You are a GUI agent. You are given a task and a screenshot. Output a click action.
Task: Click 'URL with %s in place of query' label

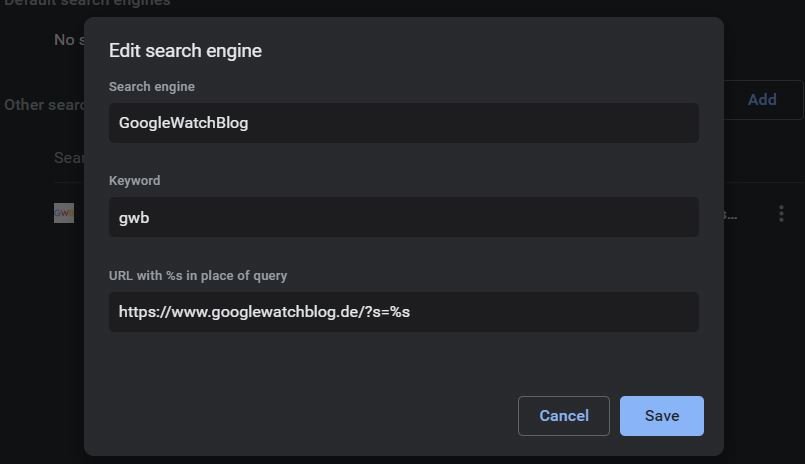198,276
